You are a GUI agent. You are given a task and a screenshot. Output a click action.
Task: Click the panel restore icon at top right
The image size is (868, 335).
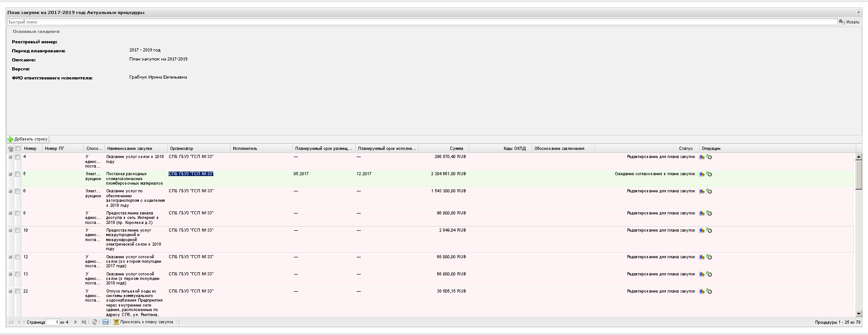point(858,12)
